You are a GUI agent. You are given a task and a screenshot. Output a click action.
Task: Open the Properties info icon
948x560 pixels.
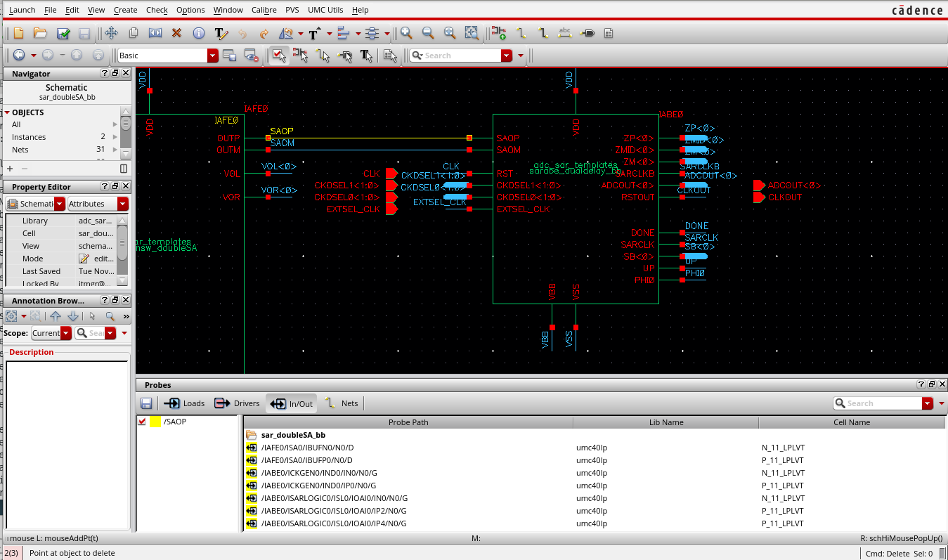(x=198, y=33)
